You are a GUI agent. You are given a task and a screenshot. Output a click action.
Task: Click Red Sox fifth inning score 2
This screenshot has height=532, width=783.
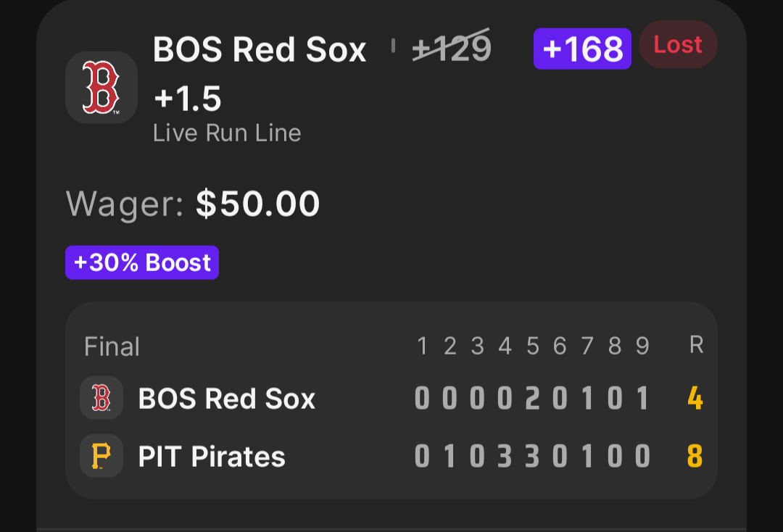tap(532, 398)
